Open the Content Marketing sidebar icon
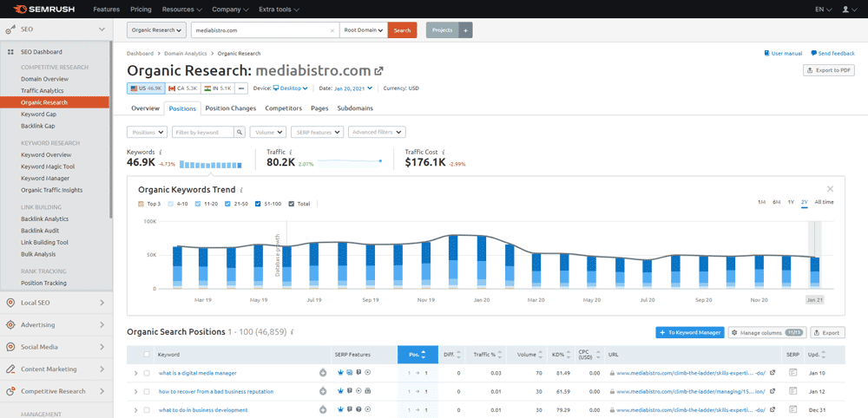The height and width of the screenshot is (418, 868). click(10, 369)
